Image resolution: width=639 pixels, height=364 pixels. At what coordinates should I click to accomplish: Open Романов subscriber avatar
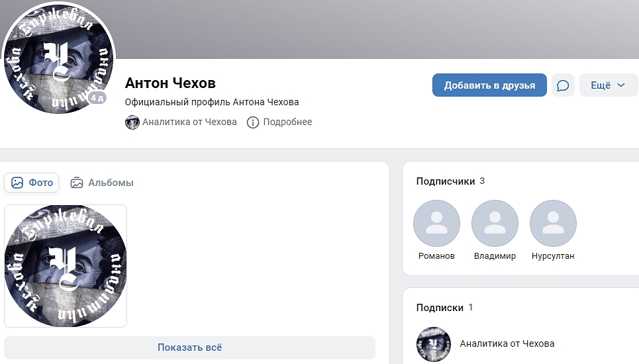tap(436, 224)
